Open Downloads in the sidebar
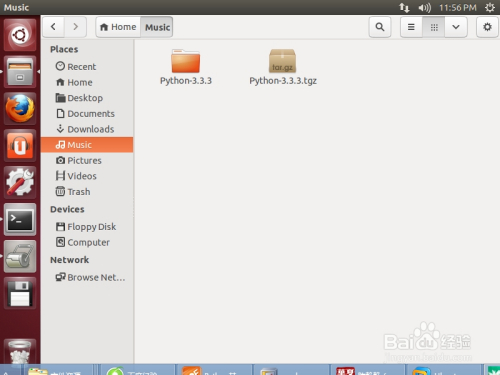Image resolution: width=500 pixels, height=375 pixels. pos(87,129)
